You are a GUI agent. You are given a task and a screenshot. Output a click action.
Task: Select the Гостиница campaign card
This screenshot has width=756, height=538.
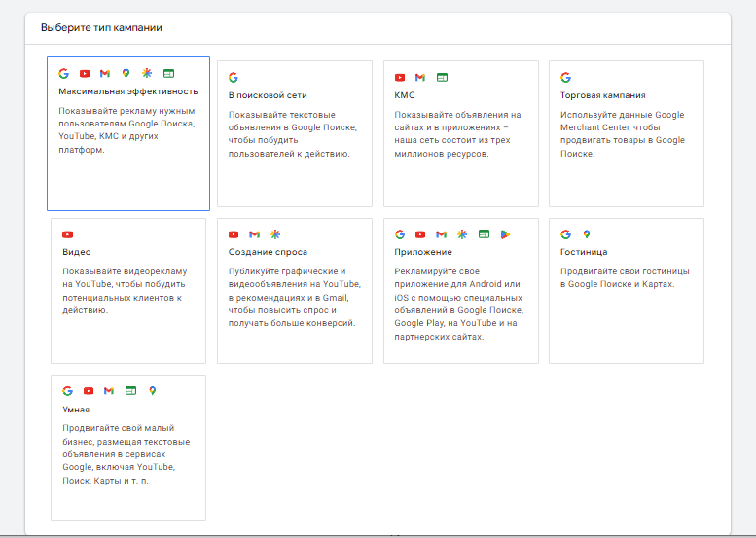click(x=627, y=291)
